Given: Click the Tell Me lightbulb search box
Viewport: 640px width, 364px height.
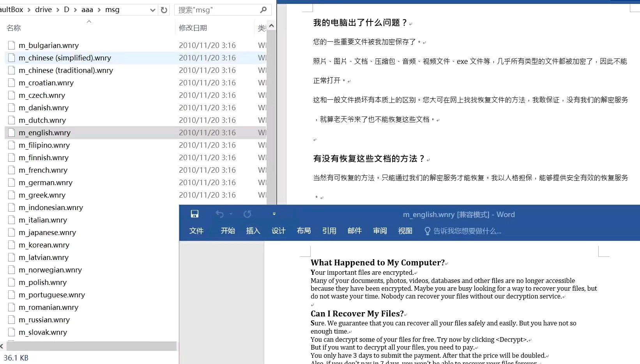Looking at the screenshot, I should point(463,231).
